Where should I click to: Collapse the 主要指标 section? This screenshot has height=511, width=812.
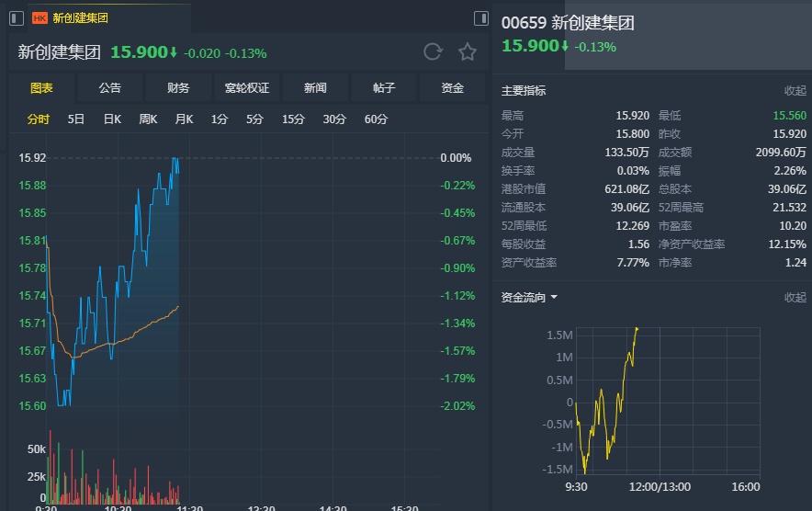tap(795, 91)
